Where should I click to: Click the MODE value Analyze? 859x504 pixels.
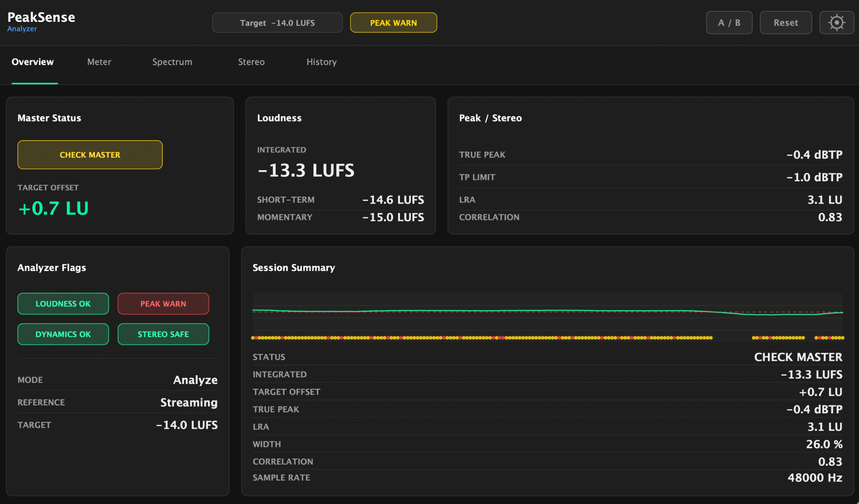(x=196, y=380)
